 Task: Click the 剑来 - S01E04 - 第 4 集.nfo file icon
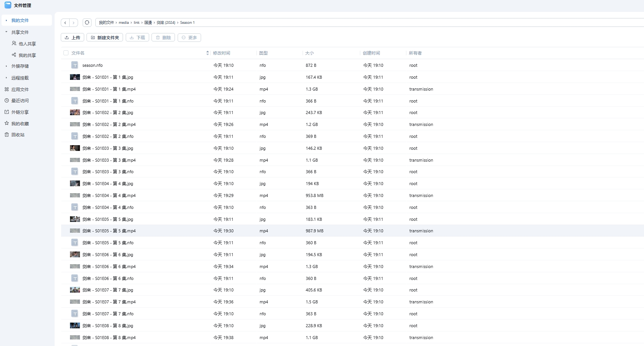(x=75, y=207)
